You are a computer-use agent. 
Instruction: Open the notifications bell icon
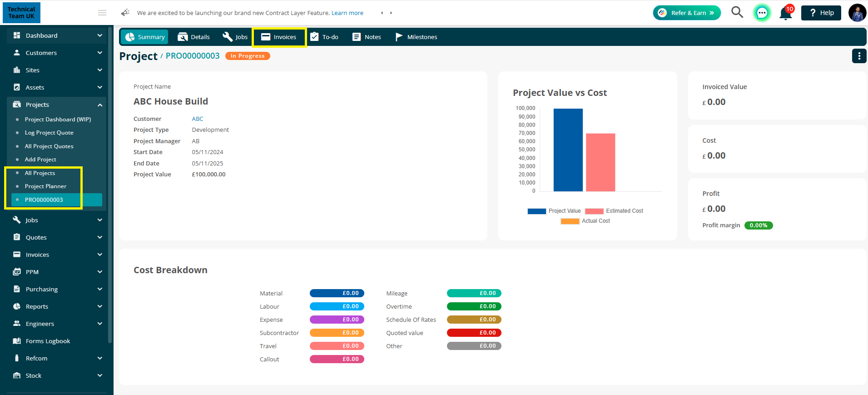point(786,13)
